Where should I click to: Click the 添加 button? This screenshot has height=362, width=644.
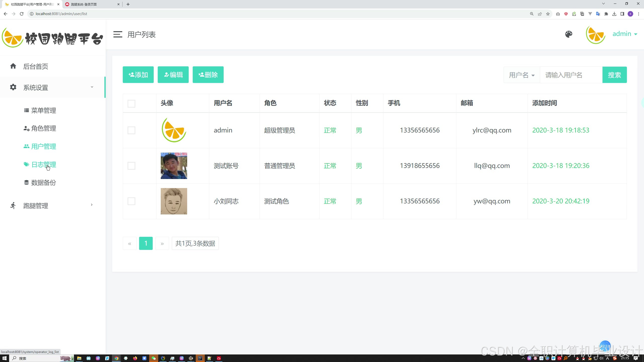click(x=138, y=75)
